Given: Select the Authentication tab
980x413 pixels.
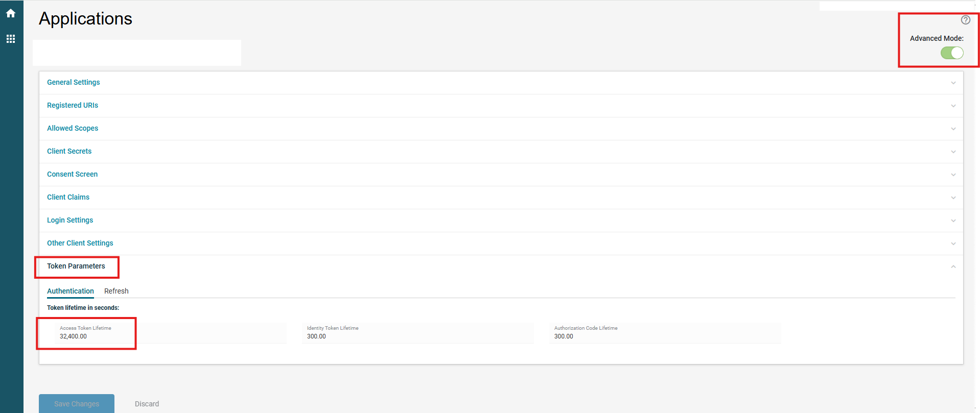Looking at the screenshot, I should [x=71, y=291].
